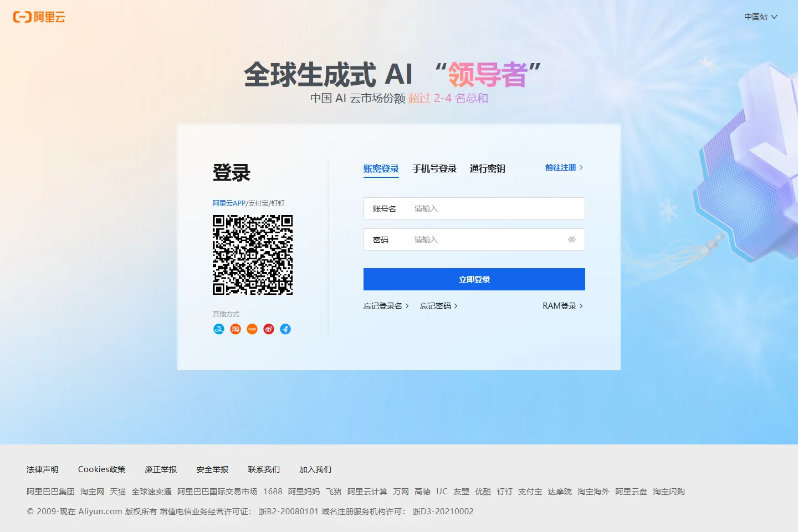Click the 阿里云 logo in the header

(39, 17)
